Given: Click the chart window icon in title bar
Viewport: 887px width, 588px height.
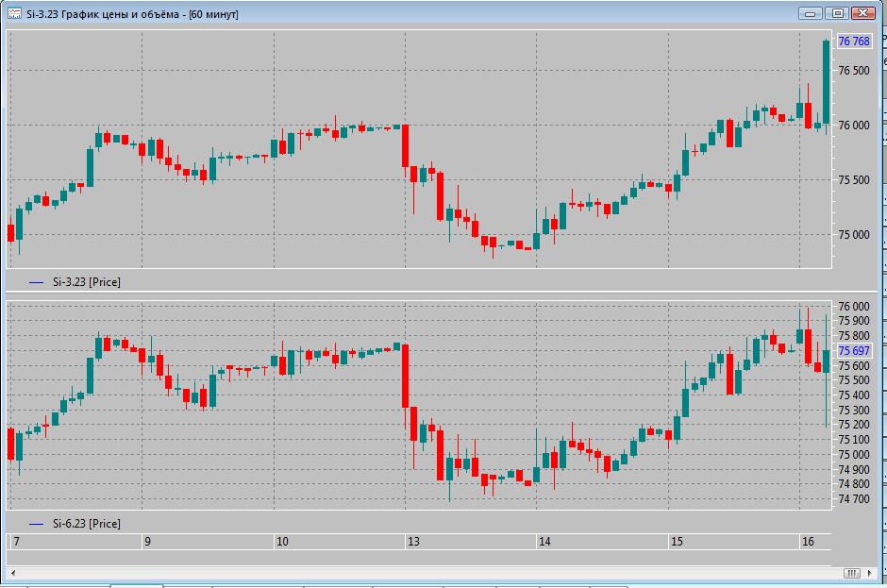Looking at the screenshot, I should point(14,13).
